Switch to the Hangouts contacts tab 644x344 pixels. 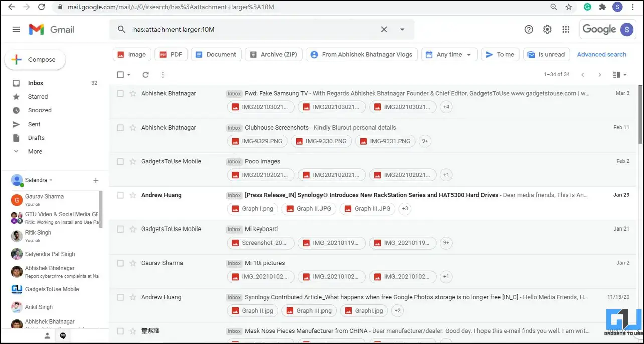[x=47, y=336]
